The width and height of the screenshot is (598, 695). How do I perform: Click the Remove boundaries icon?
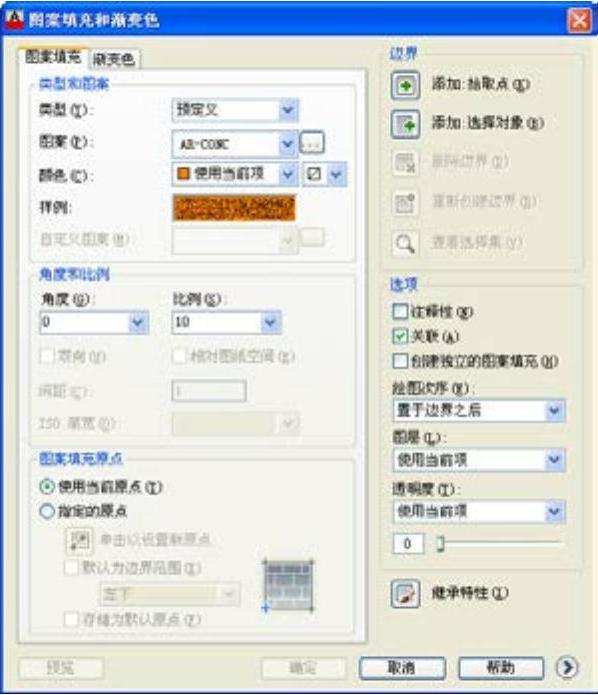[x=405, y=162]
